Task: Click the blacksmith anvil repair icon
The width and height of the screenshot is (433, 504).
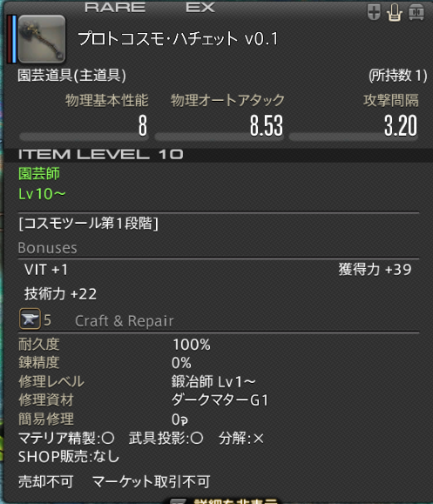Action: coord(30,319)
